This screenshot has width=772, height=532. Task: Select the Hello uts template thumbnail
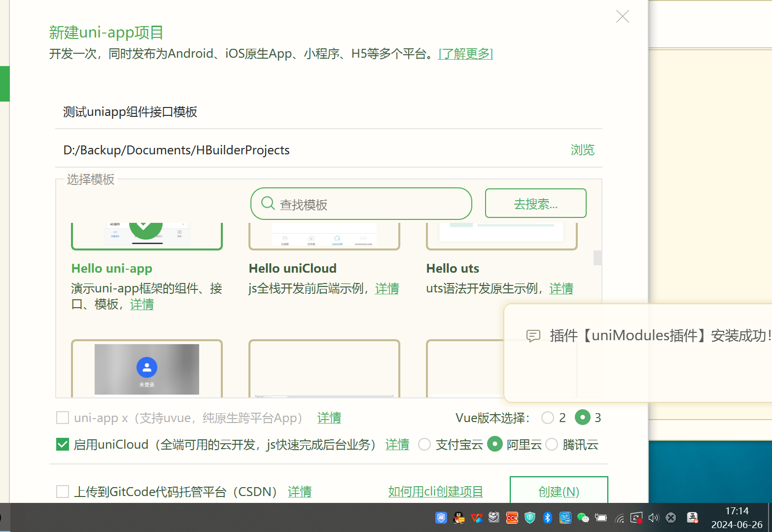502,236
